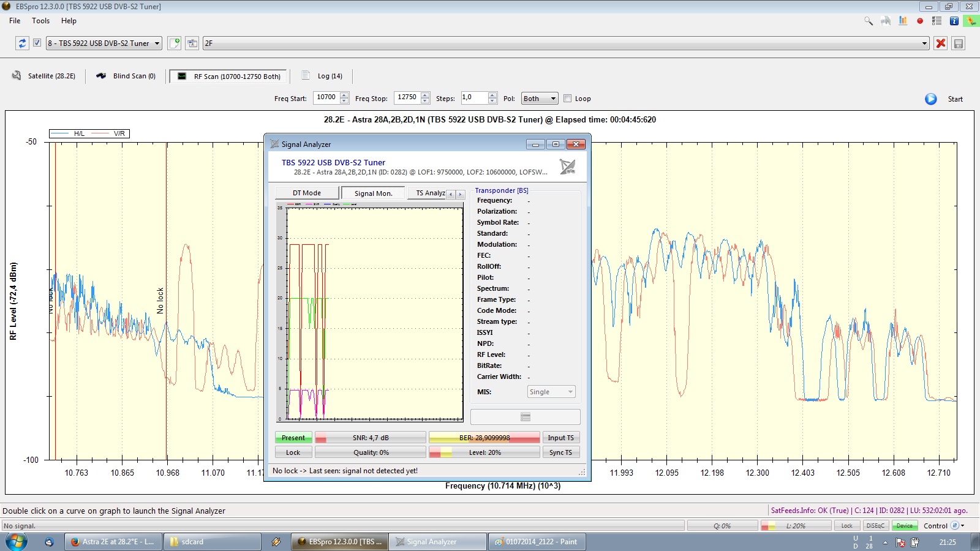Switch to Satellite (28.2E) tab

(43, 76)
